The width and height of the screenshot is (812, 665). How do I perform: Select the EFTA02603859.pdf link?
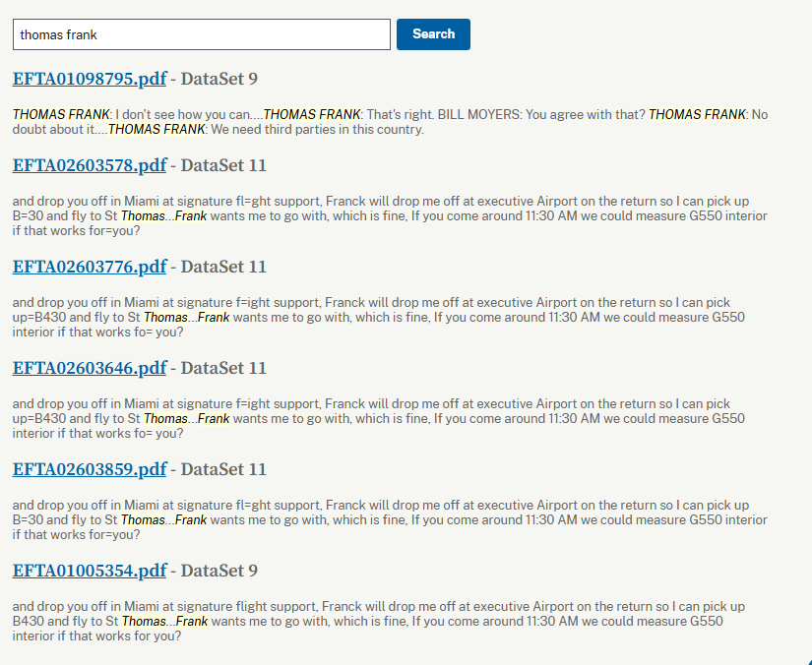90,469
